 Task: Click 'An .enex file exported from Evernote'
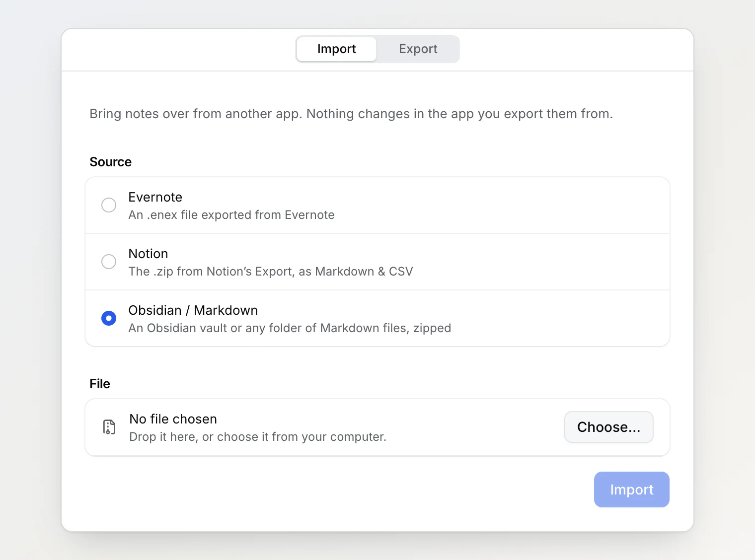tap(231, 215)
